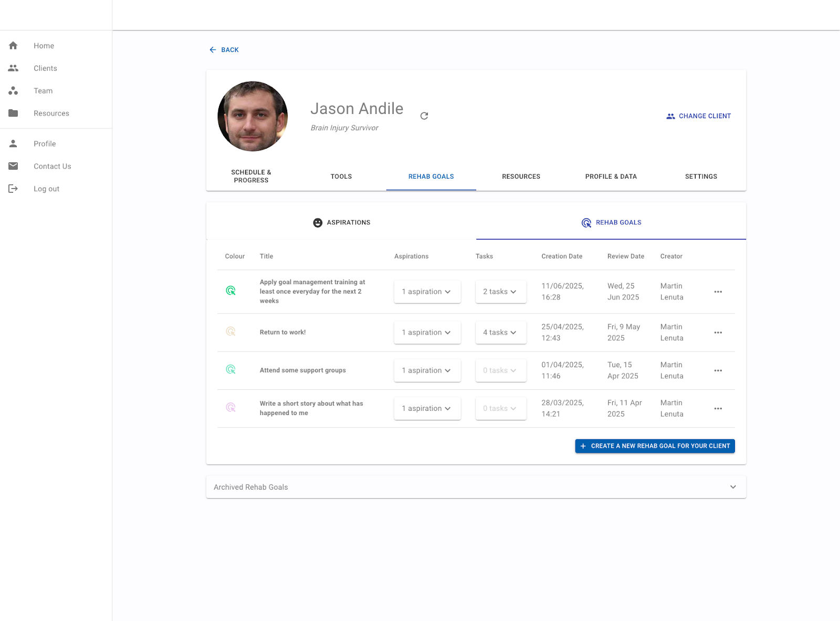Open the more options menu for the Write a short story goal
Viewport: 840px width, 621px height.
coord(718,408)
